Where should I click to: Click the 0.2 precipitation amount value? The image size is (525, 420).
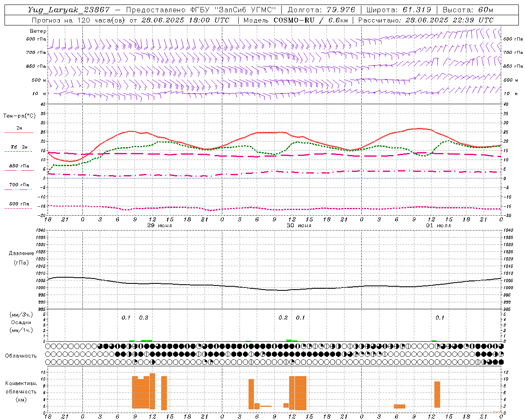(283, 317)
